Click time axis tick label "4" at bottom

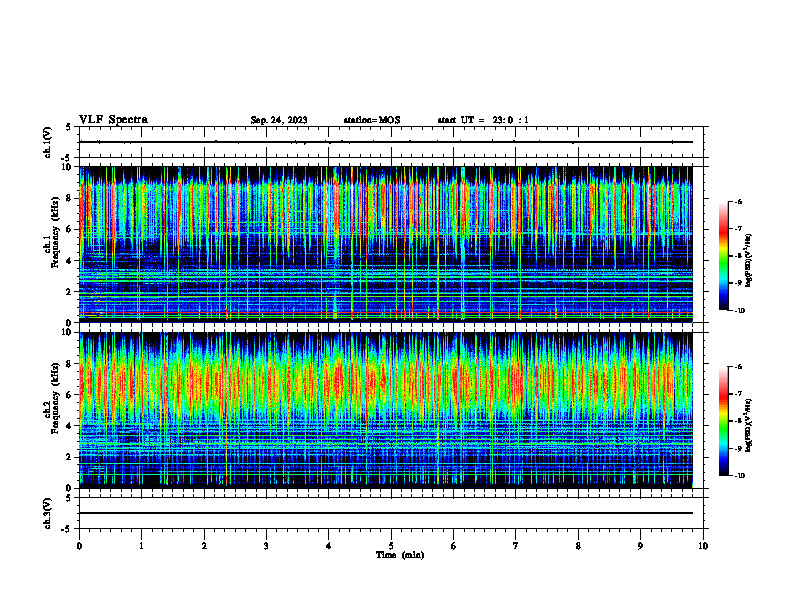[x=329, y=546]
